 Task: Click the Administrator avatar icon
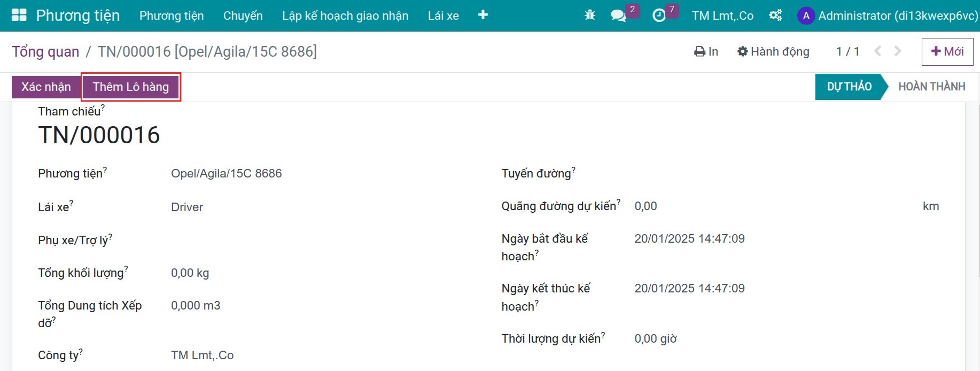[x=806, y=16]
